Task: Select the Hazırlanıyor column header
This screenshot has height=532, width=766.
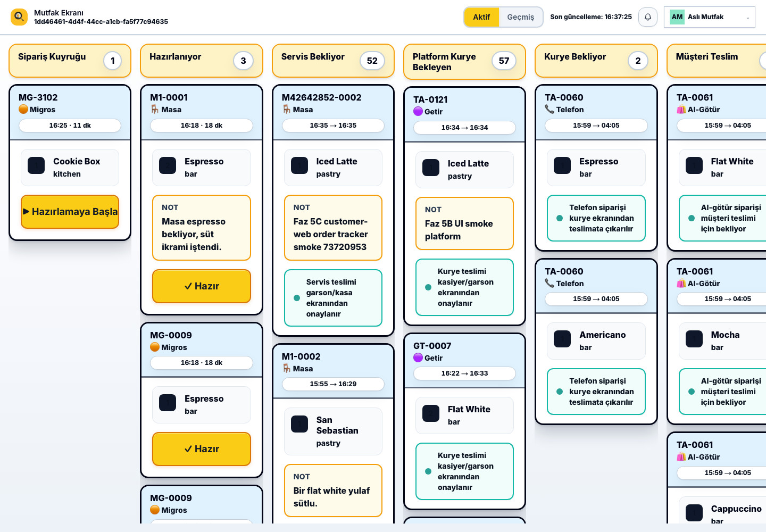Action: 202,61
